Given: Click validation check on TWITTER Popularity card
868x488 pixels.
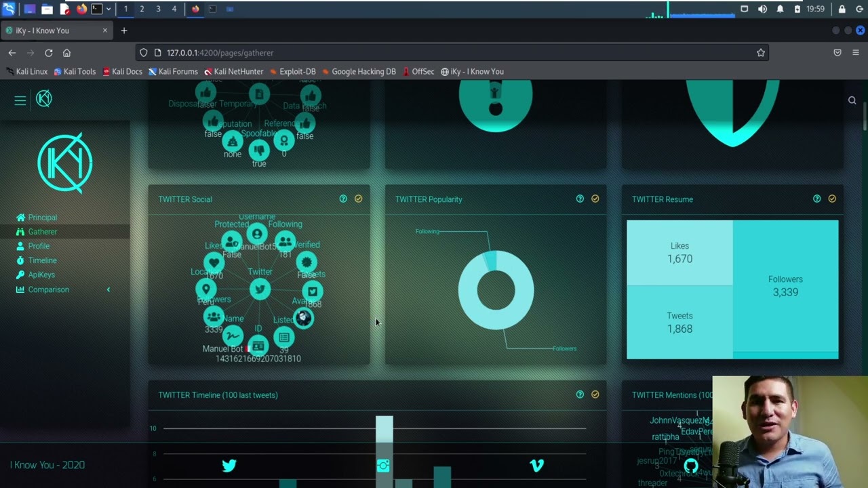Looking at the screenshot, I should 595,199.
